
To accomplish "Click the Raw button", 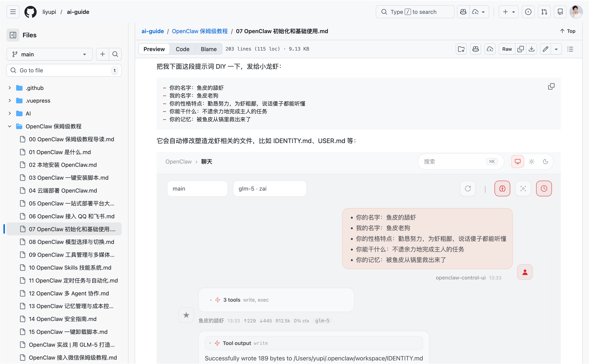I will tap(507, 49).
